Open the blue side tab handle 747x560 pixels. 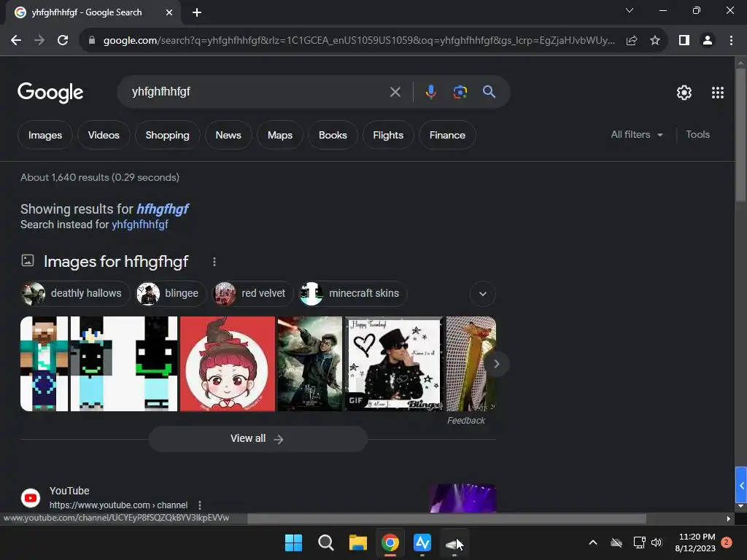pyautogui.click(x=741, y=485)
